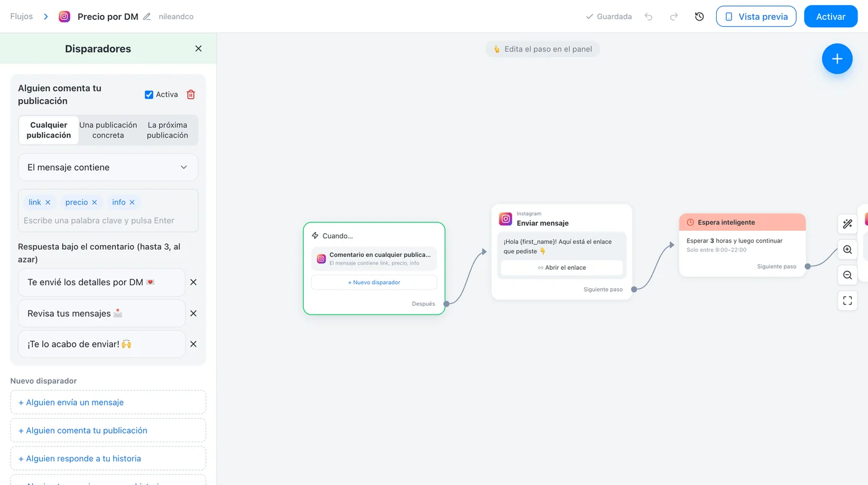Click 'Comentario en cualquier publica...' trigger row
Image resolution: width=868 pixels, height=485 pixels.
(374, 259)
